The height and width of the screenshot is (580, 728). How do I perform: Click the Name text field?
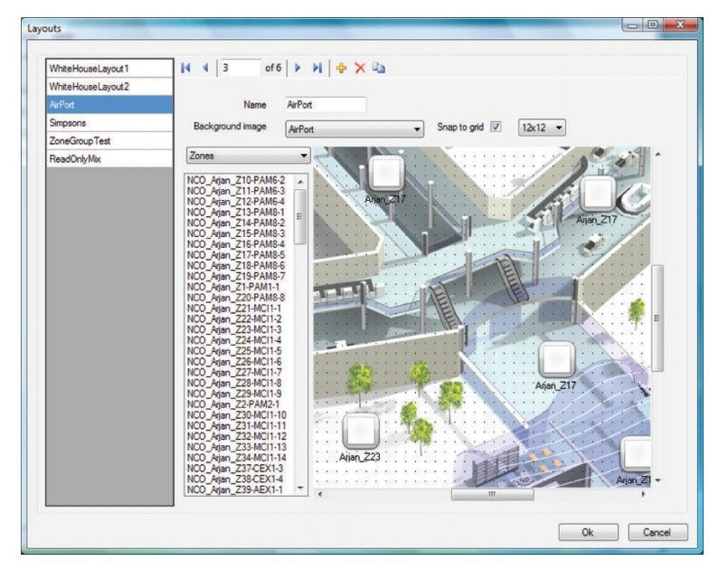click(x=325, y=105)
